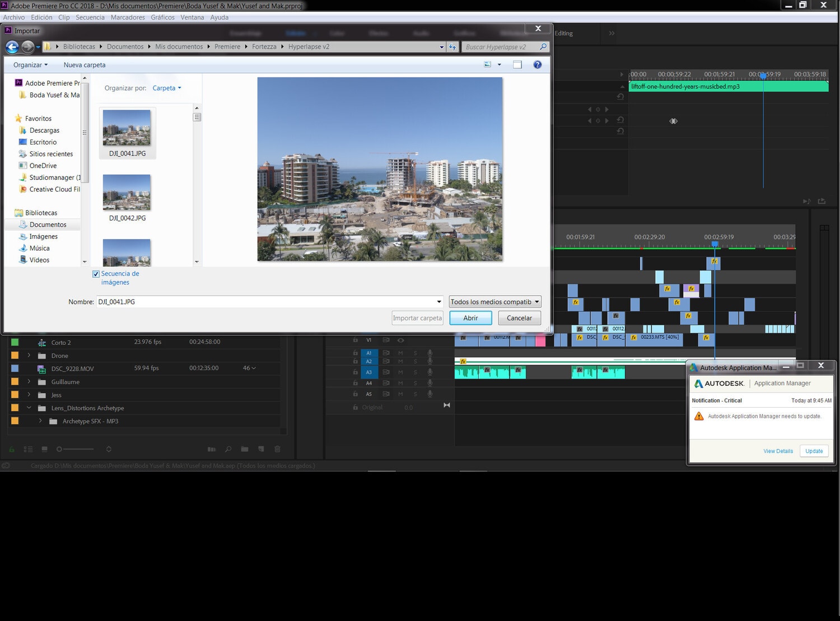Click View Details link in Autodesk popup

pos(778,451)
